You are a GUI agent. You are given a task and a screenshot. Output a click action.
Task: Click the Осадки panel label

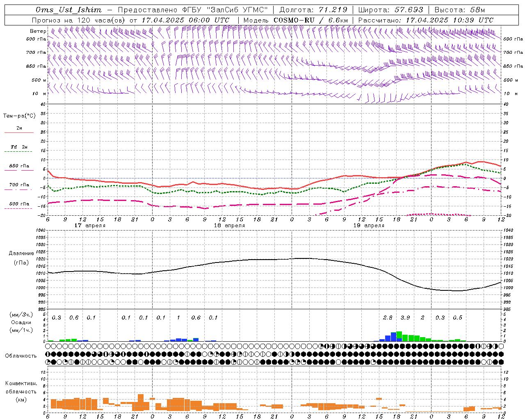coord(21,322)
